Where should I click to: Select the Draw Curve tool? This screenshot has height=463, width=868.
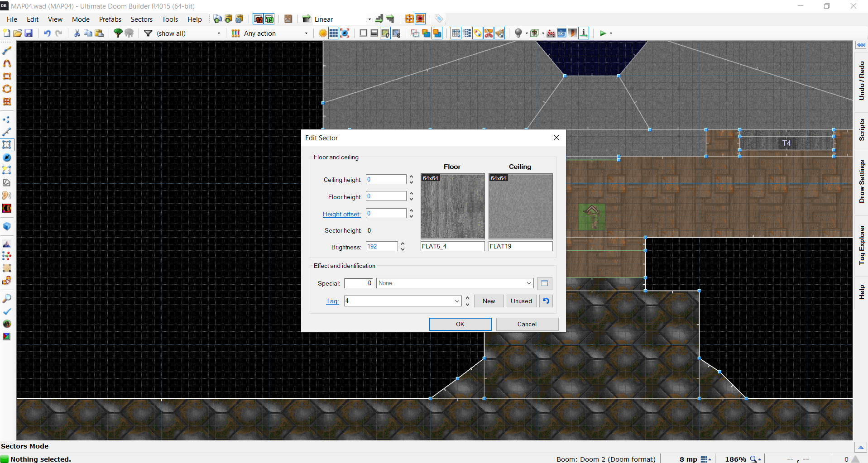coord(7,63)
